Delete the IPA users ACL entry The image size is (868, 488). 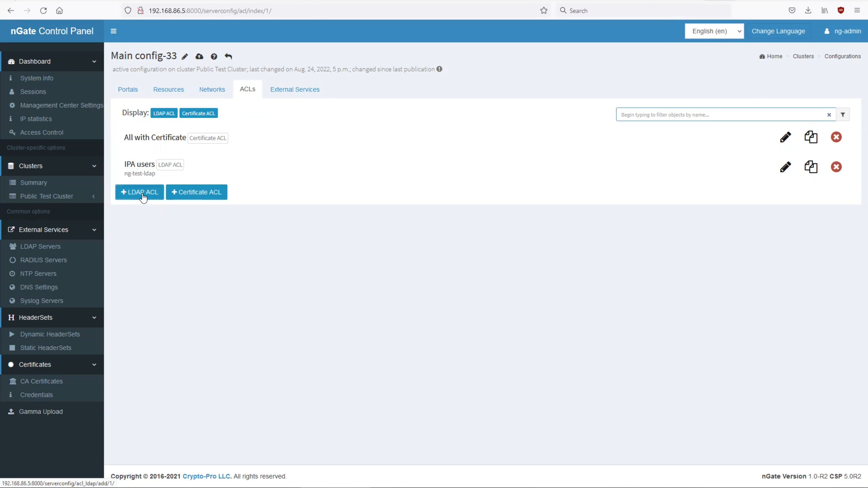click(x=836, y=167)
